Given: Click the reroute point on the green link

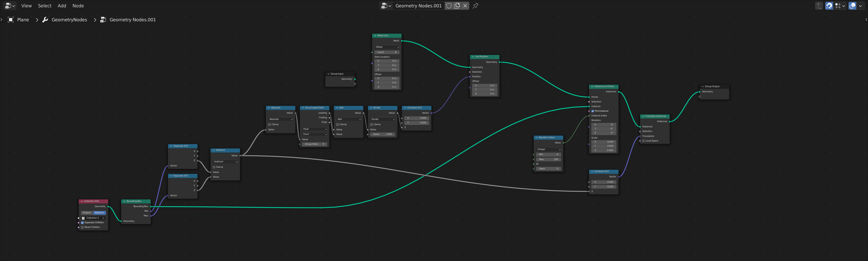Looking at the screenshot, I should click(x=321, y=208).
